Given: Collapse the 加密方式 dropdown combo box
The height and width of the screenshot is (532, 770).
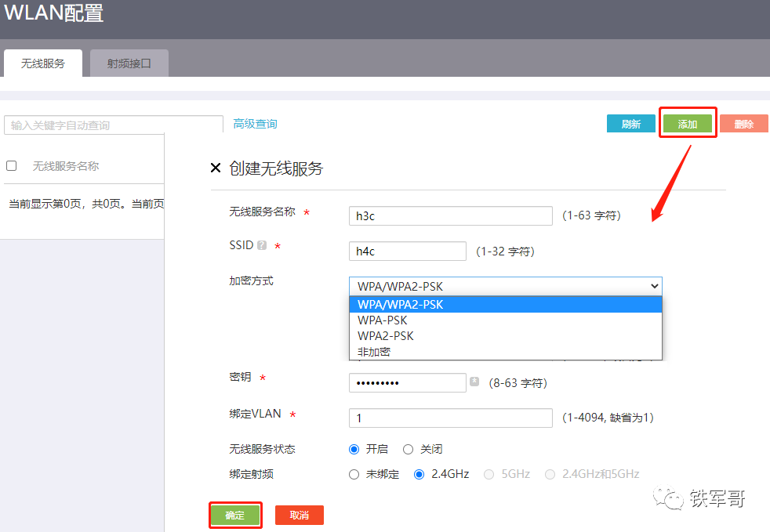Looking at the screenshot, I should point(505,286).
